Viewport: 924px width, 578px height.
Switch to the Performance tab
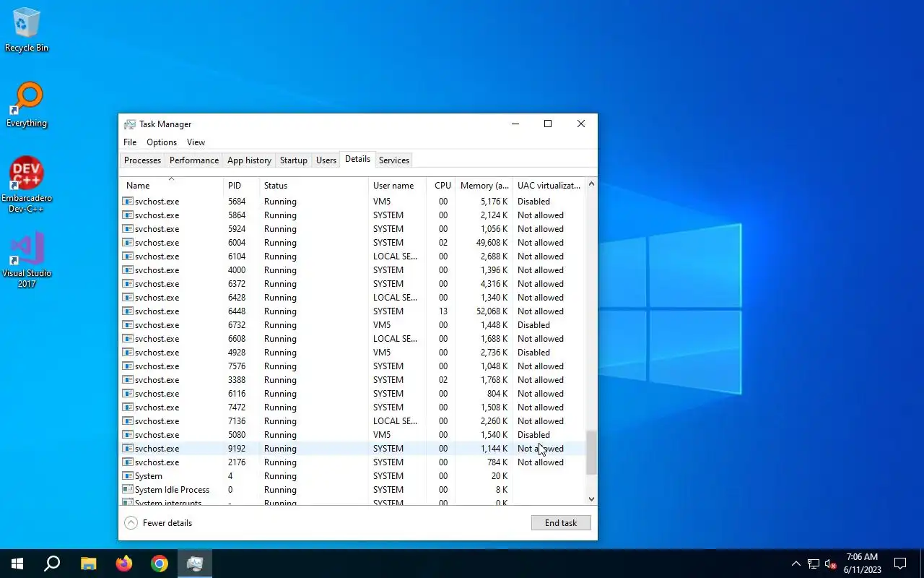coord(194,160)
